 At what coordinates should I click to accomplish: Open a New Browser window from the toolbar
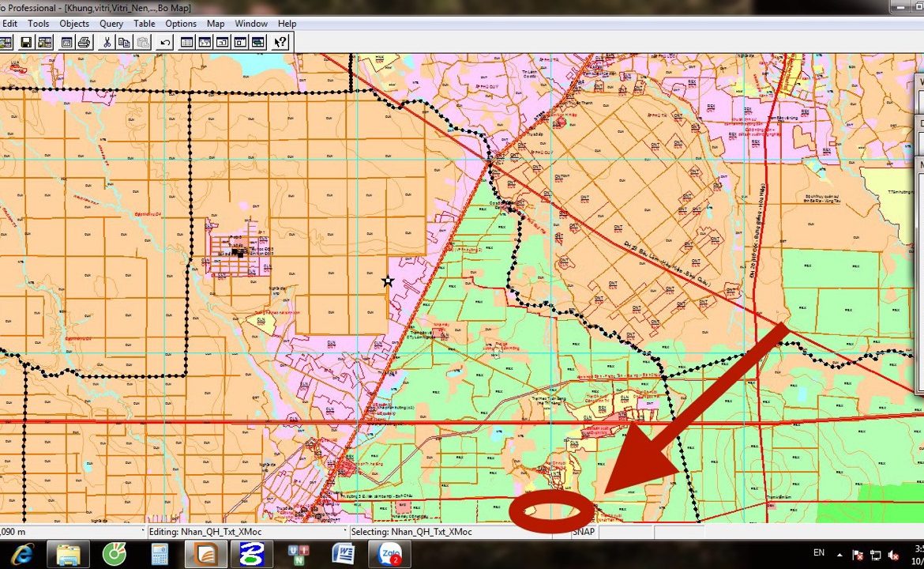point(187,42)
